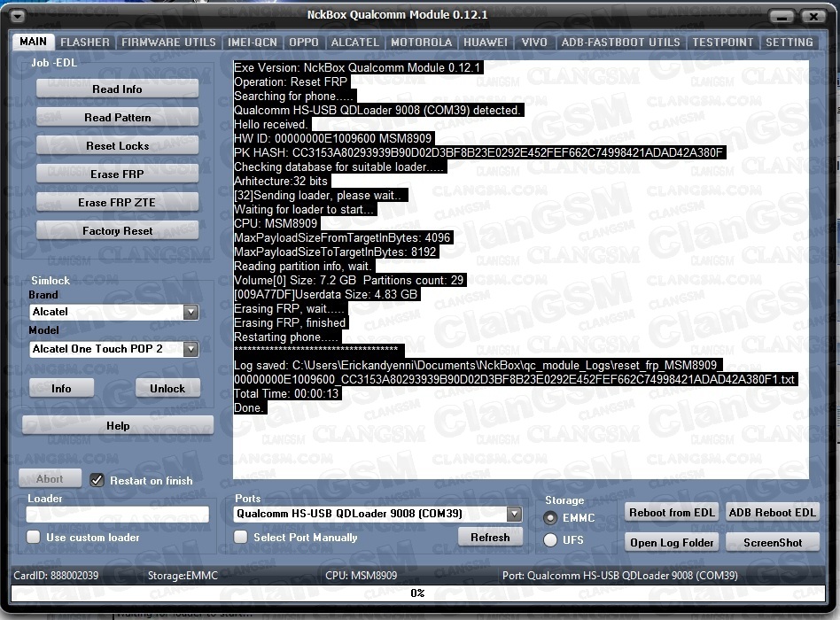Open the MOTOROLA tab
The image size is (840, 620).
[421, 43]
